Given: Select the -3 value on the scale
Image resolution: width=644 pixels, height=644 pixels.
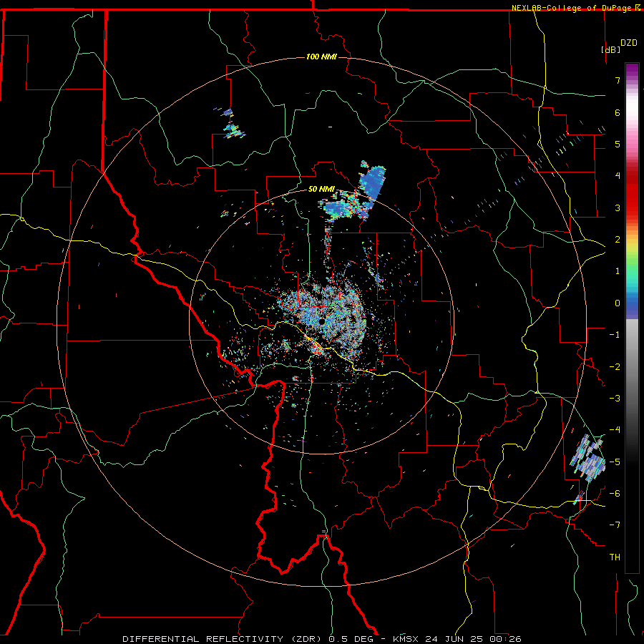Looking at the screenshot, I should 615,398.
